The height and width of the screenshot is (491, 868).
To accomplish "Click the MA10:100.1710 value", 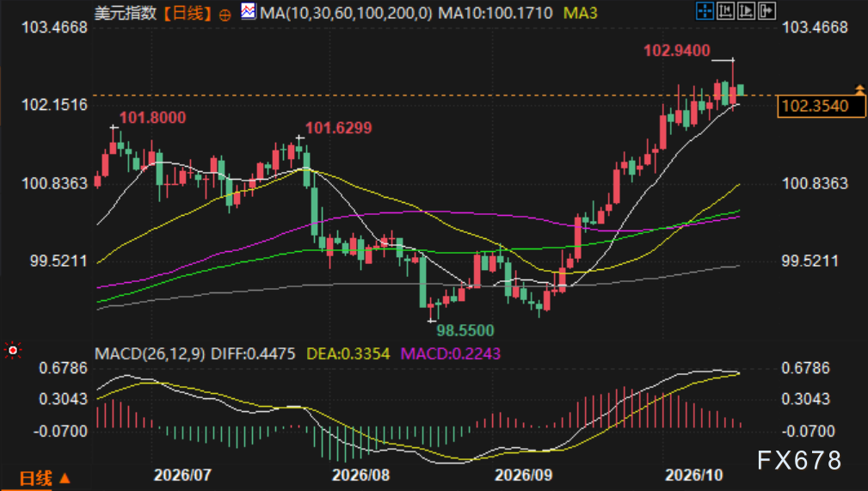I will [496, 13].
